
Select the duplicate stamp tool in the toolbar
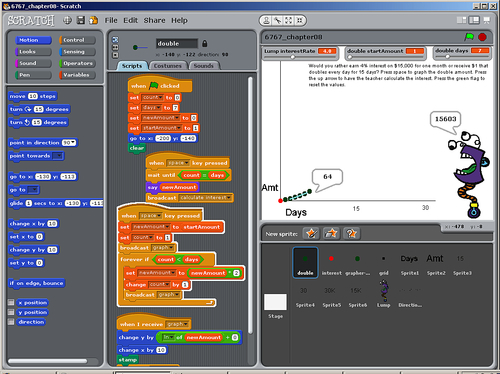266,21
